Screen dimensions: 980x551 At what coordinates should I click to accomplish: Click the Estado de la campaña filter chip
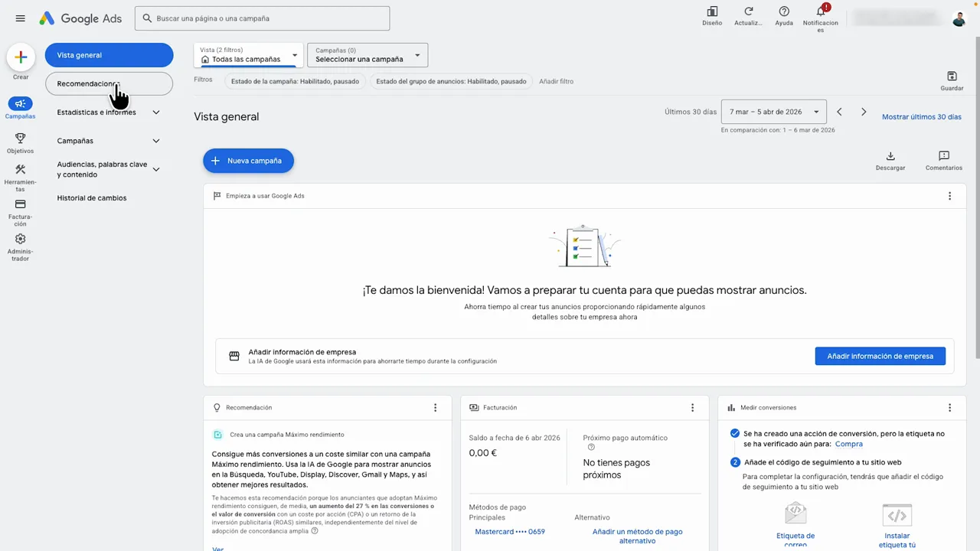point(295,81)
